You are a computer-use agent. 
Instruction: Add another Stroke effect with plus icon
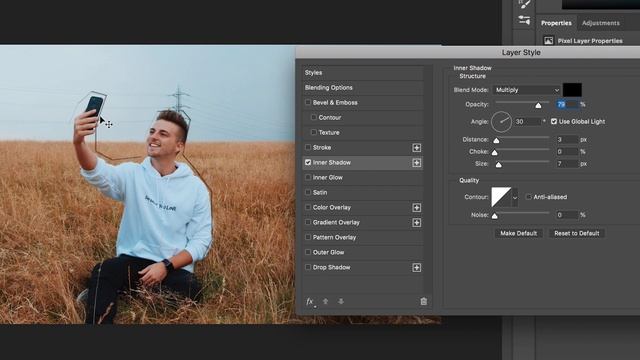point(416,148)
